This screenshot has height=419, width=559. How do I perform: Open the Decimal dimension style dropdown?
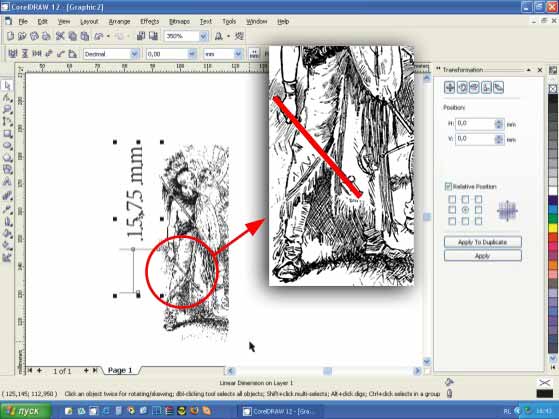pyautogui.click(x=134, y=54)
